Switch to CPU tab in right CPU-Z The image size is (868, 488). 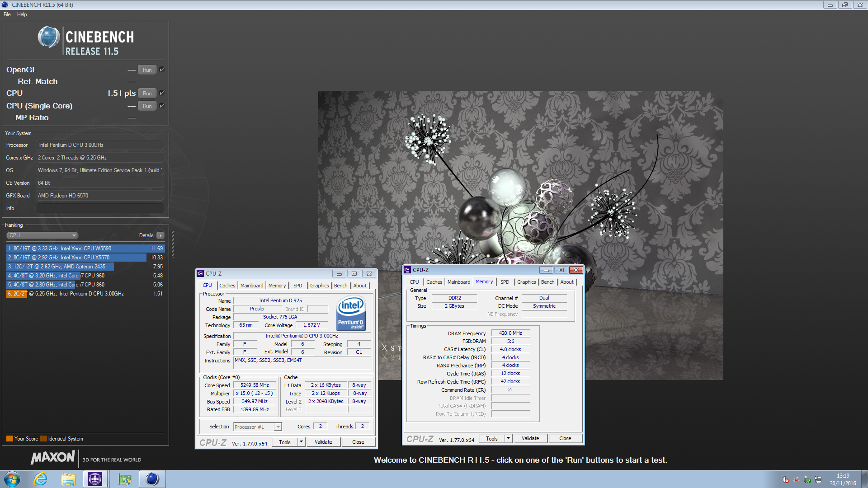[414, 282]
